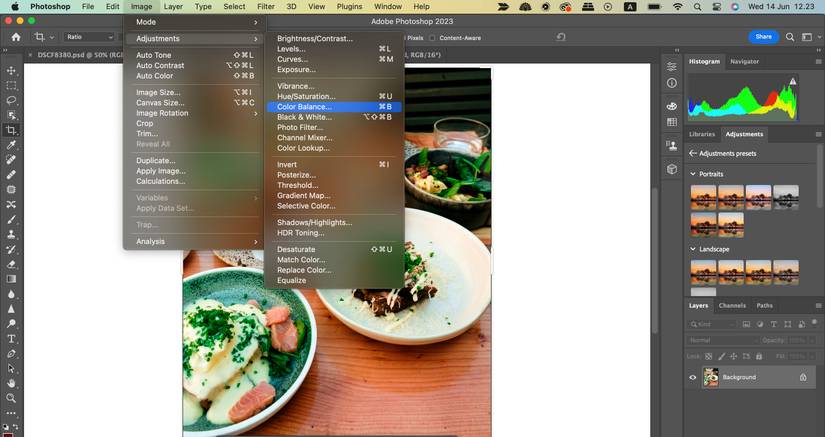Open crop tool preset picker arrow
The height and width of the screenshot is (437, 825).
(x=52, y=37)
